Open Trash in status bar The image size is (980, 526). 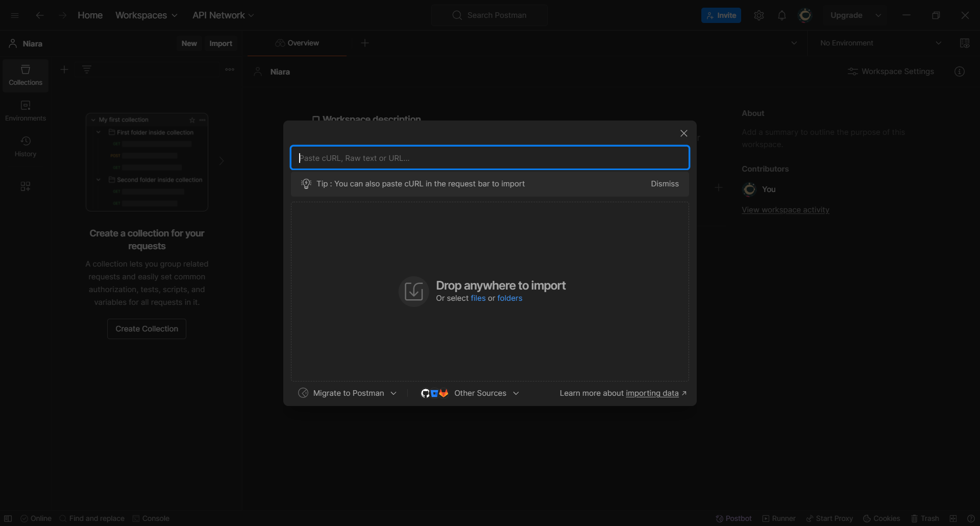[925, 518]
